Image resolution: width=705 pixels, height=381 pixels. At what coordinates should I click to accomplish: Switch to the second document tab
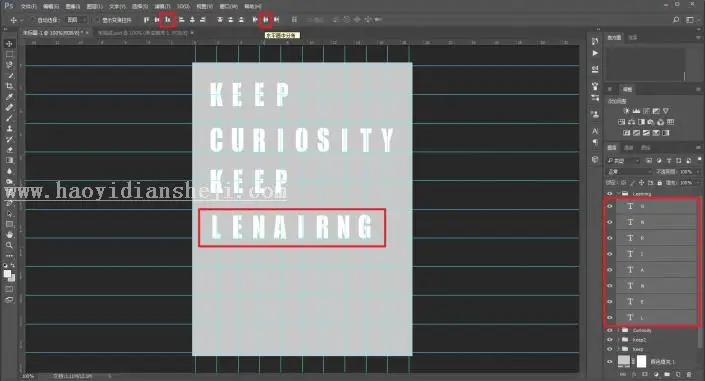[x=143, y=33]
